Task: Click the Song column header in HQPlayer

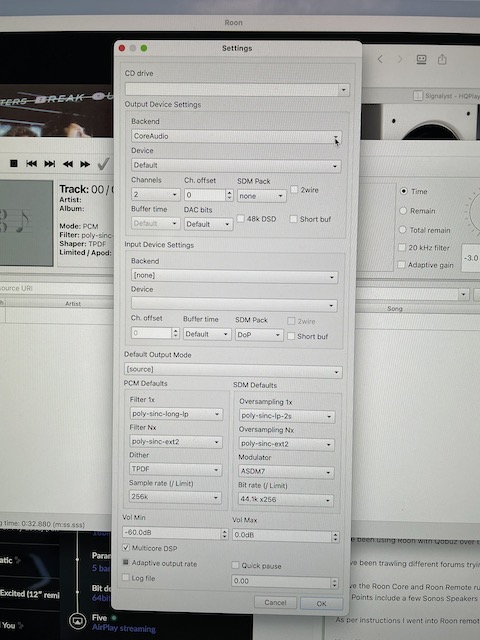Action: (395, 309)
